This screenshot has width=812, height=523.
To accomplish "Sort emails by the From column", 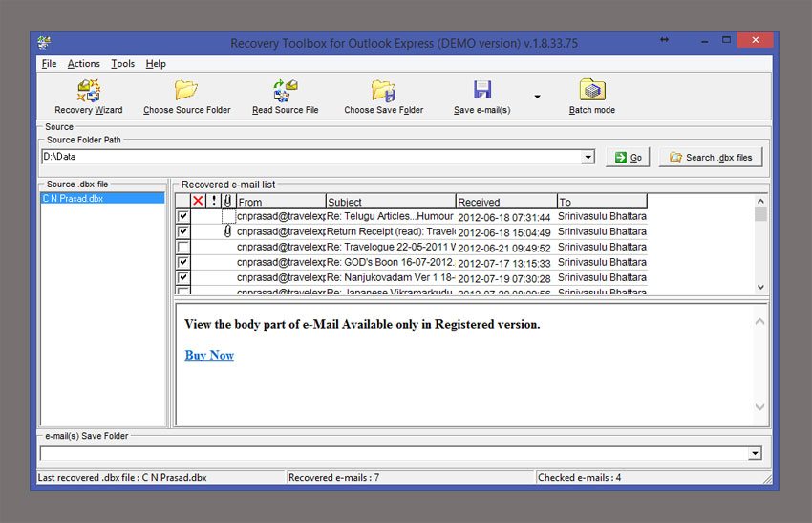I will point(281,201).
